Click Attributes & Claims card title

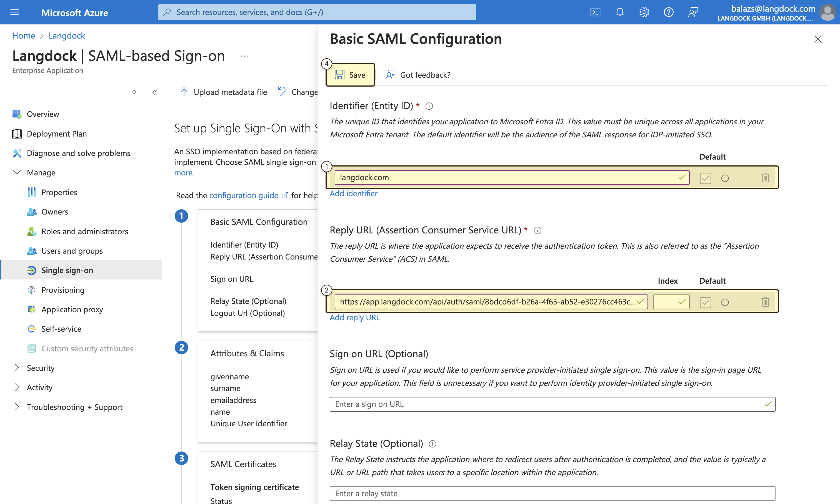247,354
